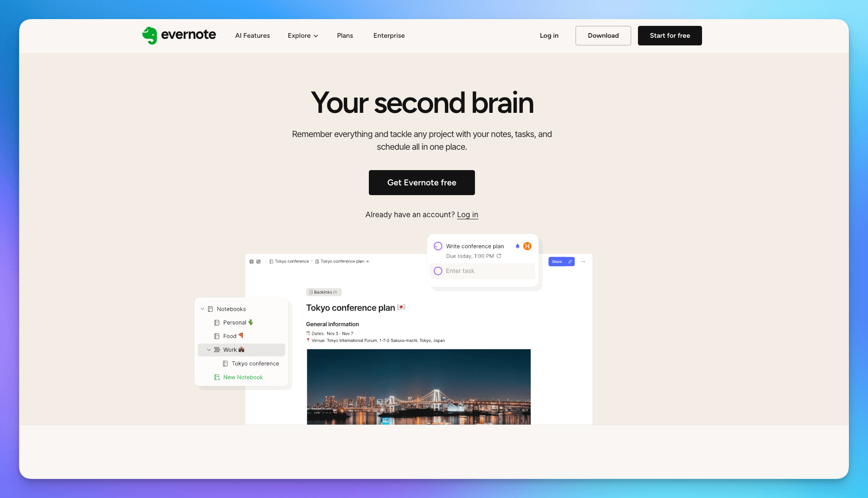
Task: Collapse the Work stack chevron
Action: [x=209, y=350]
